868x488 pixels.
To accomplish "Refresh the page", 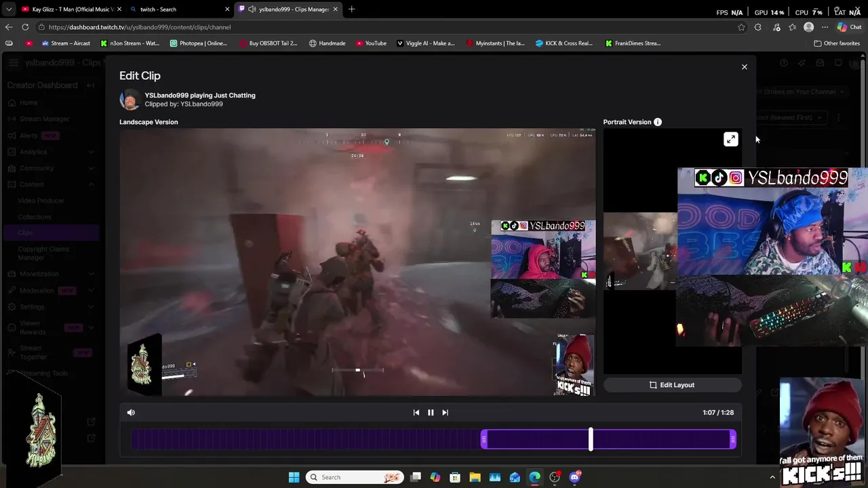I will tap(25, 27).
